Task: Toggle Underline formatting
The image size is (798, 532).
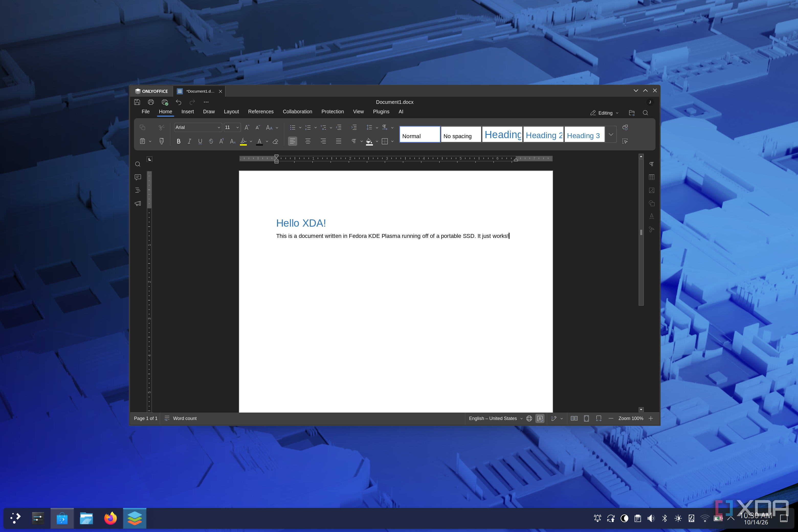Action: pyautogui.click(x=200, y=141)
